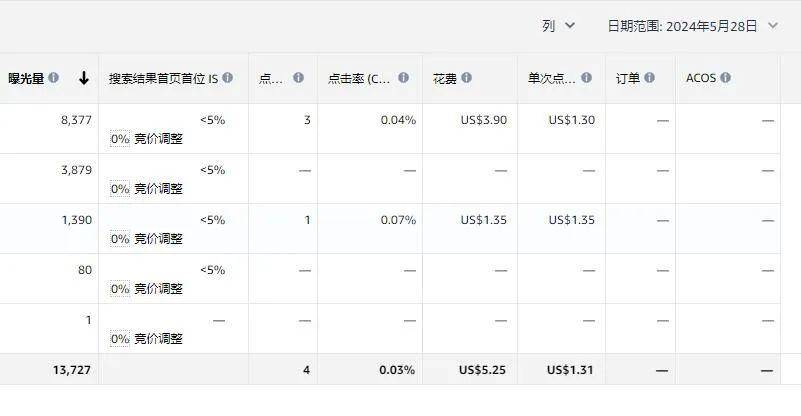Open the 列 columns dropdown
Screen dimensions: 801x416
[559, 26]
